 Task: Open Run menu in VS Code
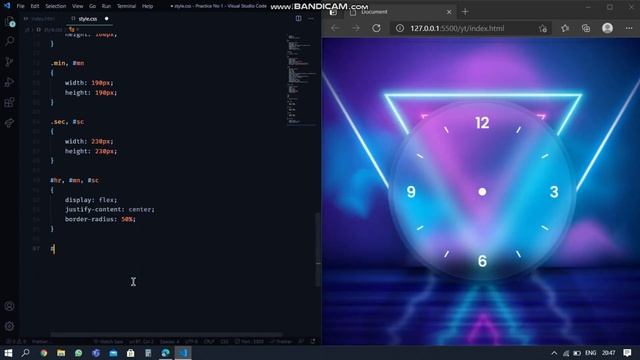(x=106, y=6)
